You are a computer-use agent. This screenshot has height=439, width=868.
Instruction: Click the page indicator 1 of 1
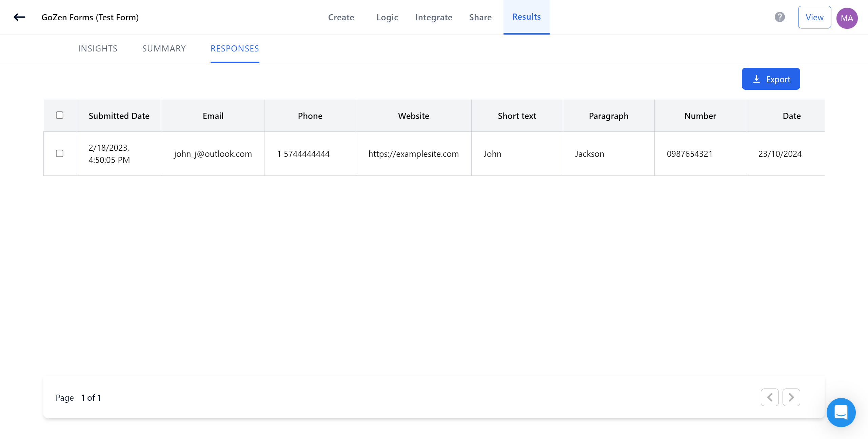click(91, 398)
